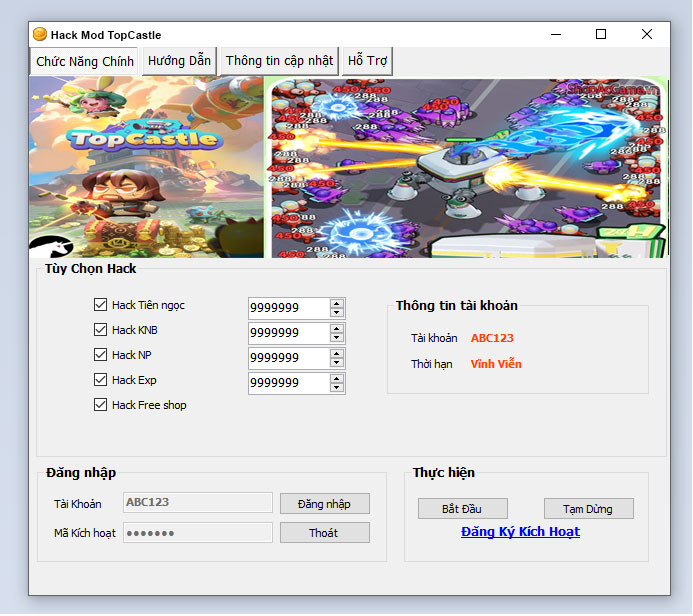The image size is (693, 616).
Task: Click the Thoát button
Action: tap(325, 533)
